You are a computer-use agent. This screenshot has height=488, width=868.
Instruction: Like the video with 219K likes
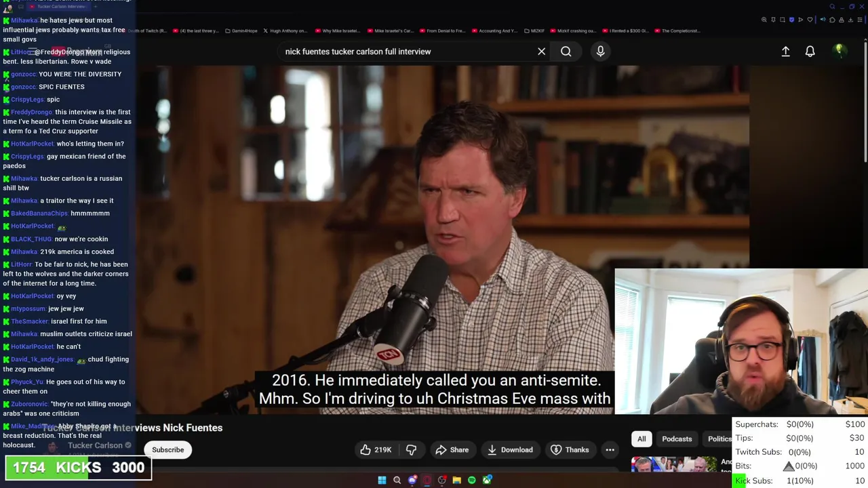tap(376, 449)
